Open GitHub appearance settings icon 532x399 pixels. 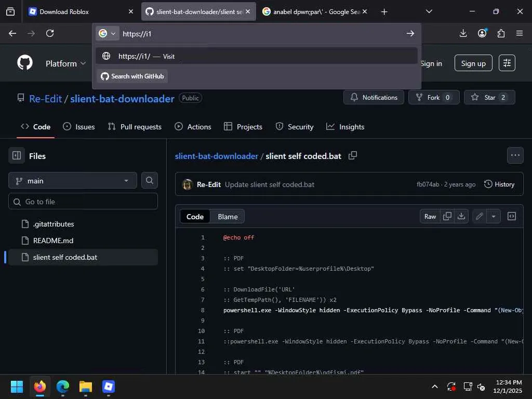point(507,63)
